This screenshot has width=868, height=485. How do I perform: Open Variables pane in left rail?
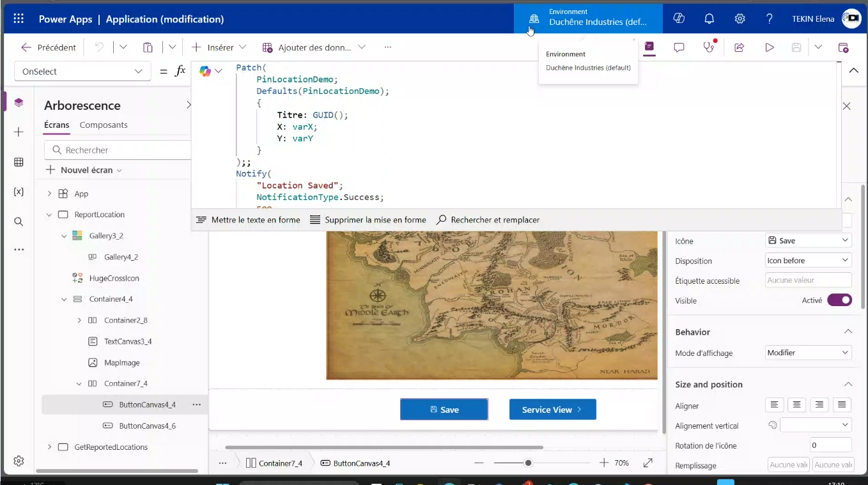[19, 192]
